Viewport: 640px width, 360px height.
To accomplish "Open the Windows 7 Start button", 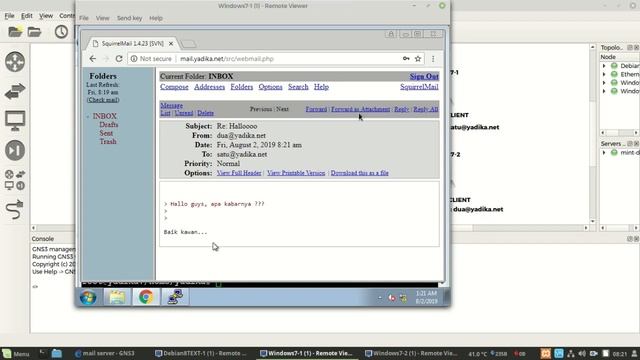I will tap(88, 297).
